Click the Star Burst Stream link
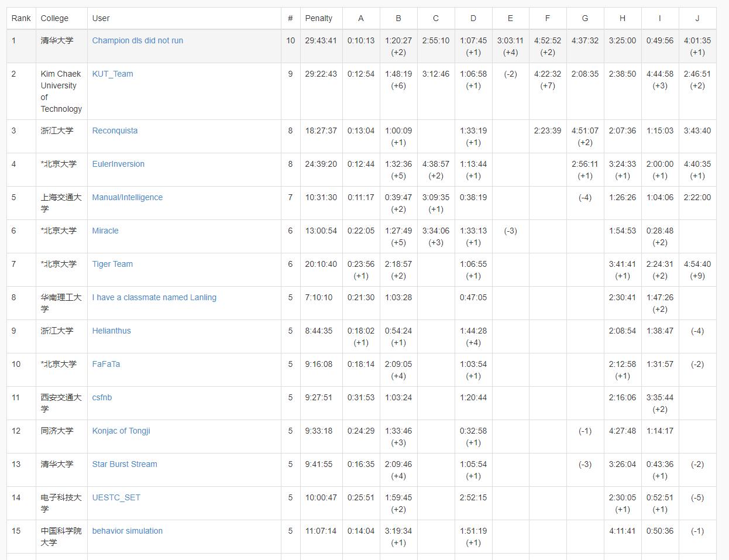 pos(125,464)
